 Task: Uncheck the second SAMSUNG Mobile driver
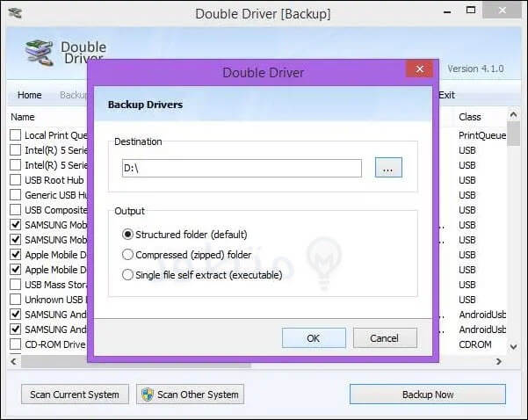(x=15, y=240)
